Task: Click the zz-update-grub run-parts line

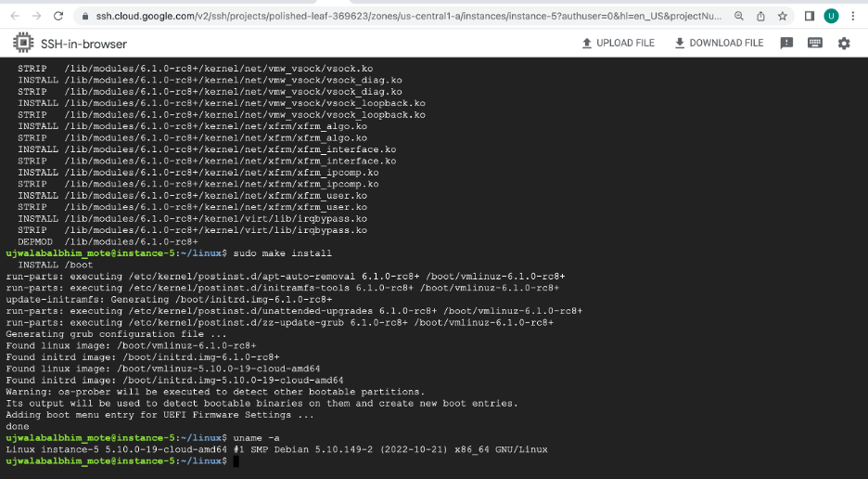Action: pyautogui.click(x=279, y=323)
